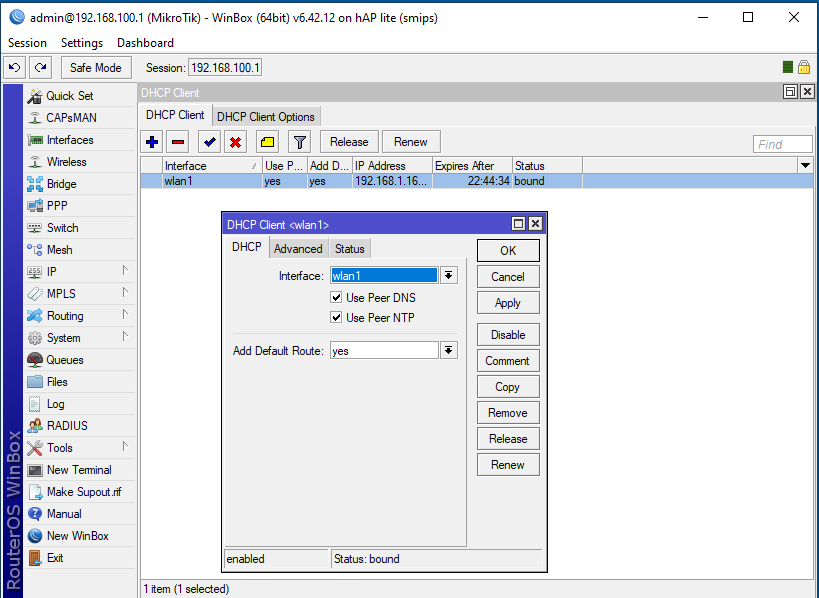Open Queues in the sidebar
The image size is (819, 598).
[80, 360]
